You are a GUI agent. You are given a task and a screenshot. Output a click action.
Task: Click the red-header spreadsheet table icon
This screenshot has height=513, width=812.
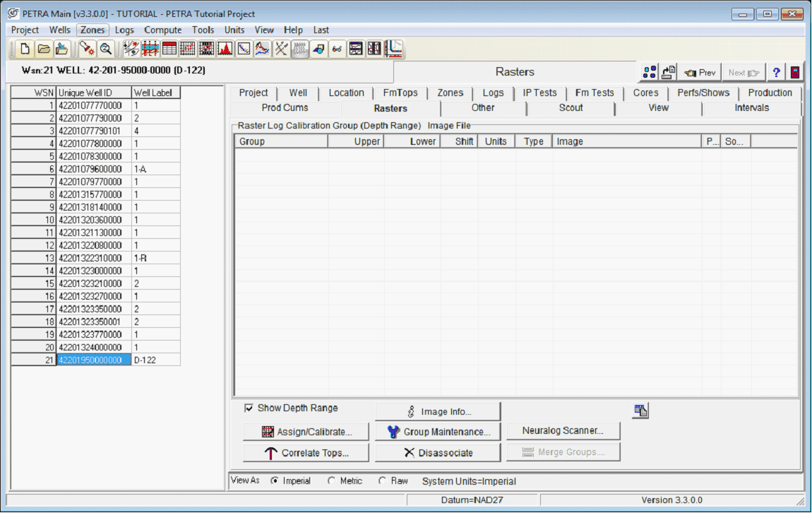(x=169, y=49)
